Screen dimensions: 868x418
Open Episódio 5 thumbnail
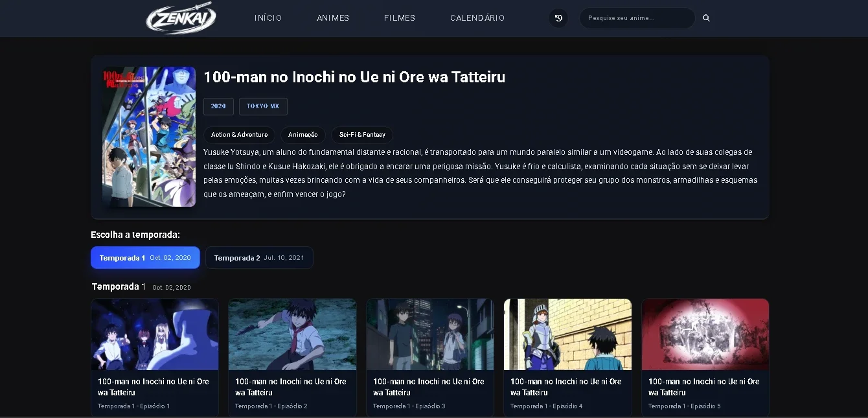tap(705, 334)
